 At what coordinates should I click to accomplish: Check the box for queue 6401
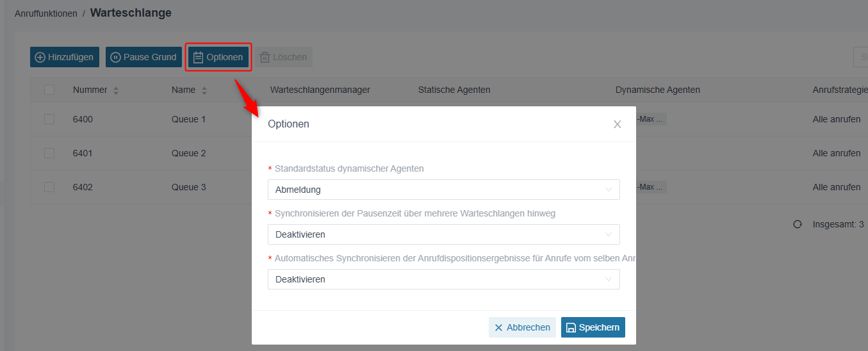49,153
